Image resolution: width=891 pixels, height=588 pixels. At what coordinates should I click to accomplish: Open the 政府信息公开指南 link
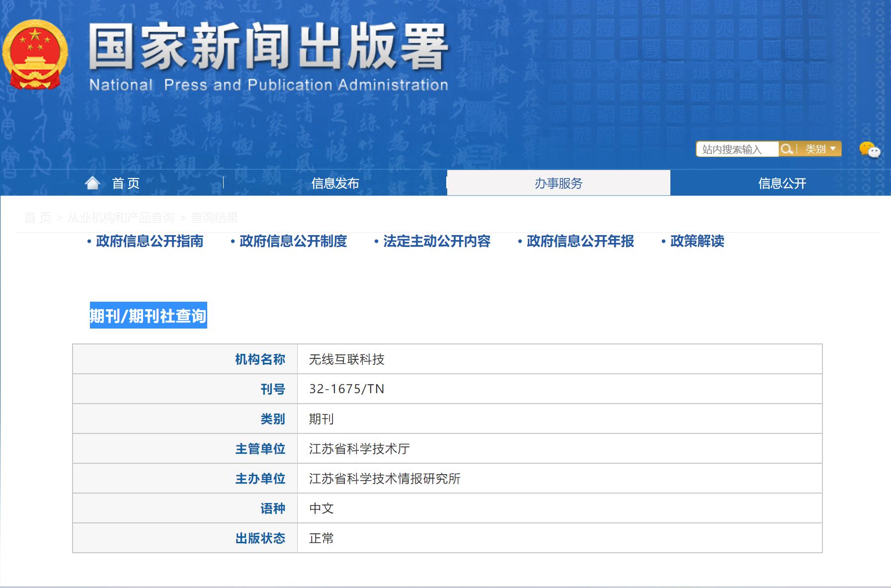(x=149, y=241)
